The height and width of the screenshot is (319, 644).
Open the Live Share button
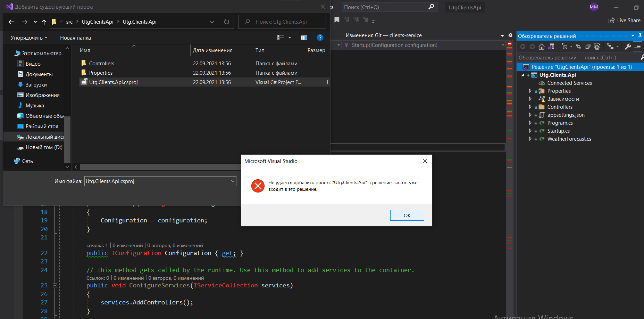624,21
